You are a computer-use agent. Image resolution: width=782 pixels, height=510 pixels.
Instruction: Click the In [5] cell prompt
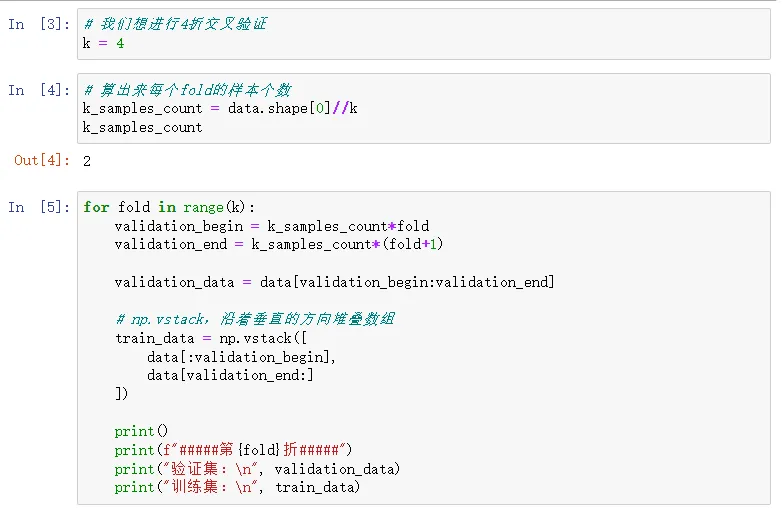(39, 207)
